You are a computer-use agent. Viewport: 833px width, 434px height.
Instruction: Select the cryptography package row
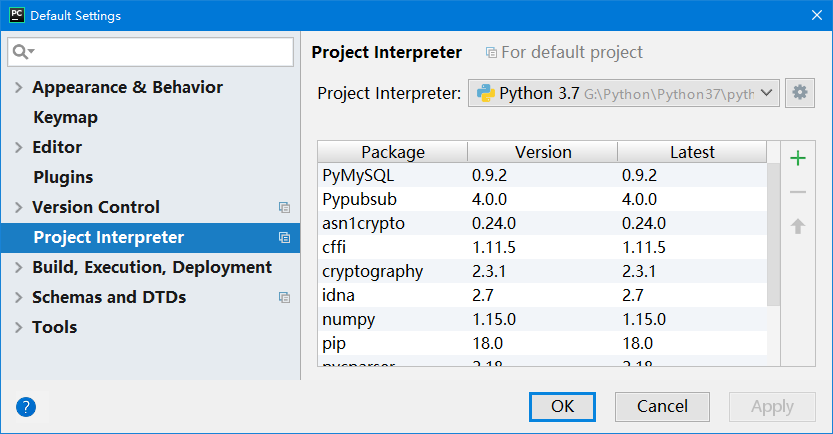[542, 271]
